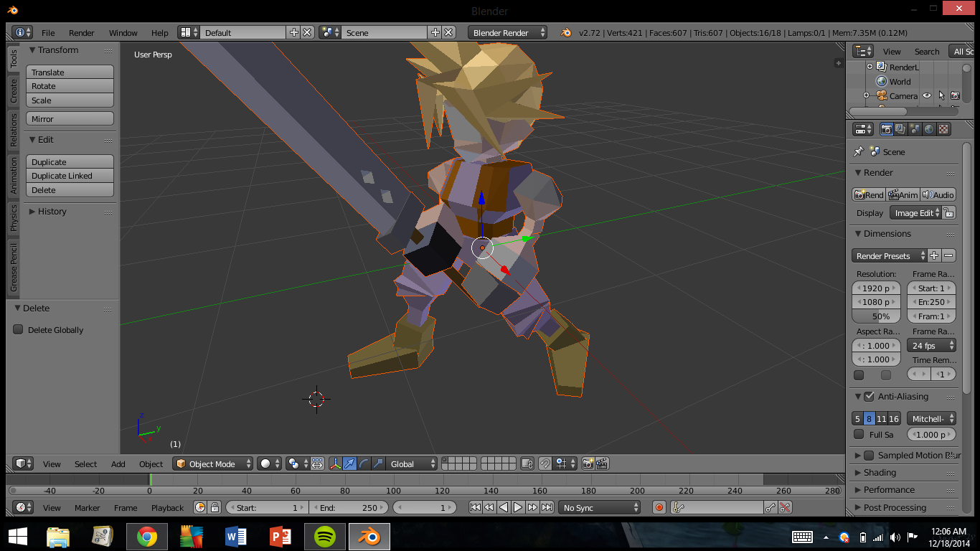The height and width of the screenshot is (551, 980).
Task: Enable the translate manipulator arrow icon
Action: (350, 464)
